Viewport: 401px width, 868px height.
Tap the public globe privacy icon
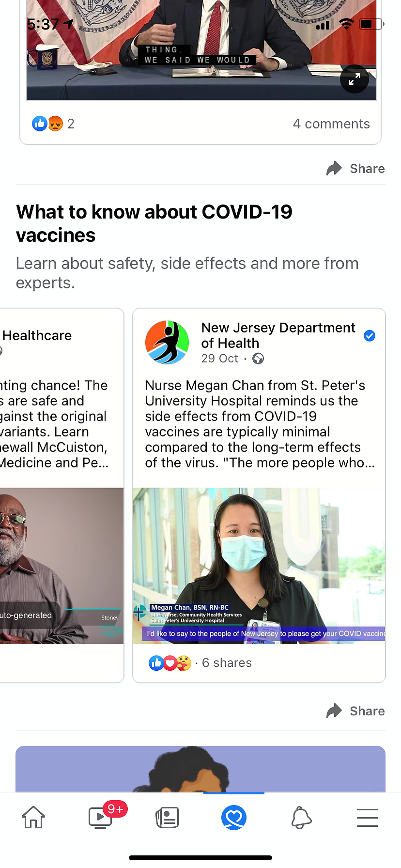pos(259,359)
